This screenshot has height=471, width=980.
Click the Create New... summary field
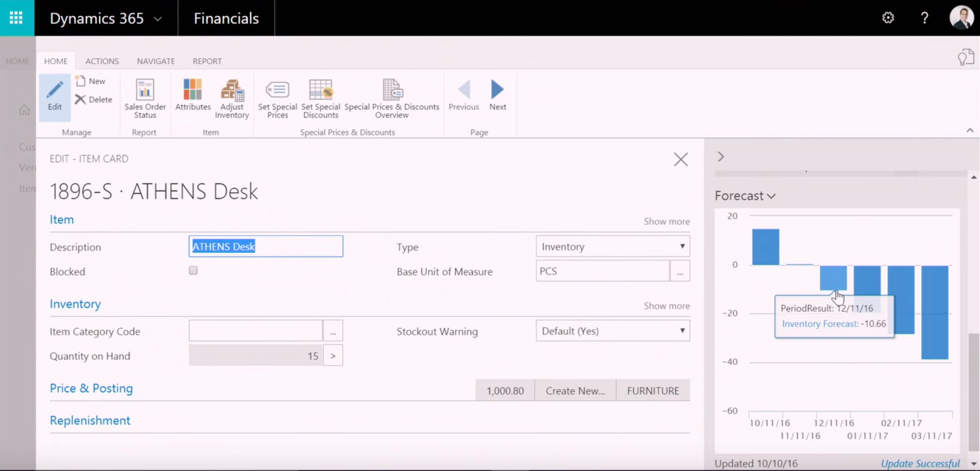pyautogui.click(x=575, y=391)
